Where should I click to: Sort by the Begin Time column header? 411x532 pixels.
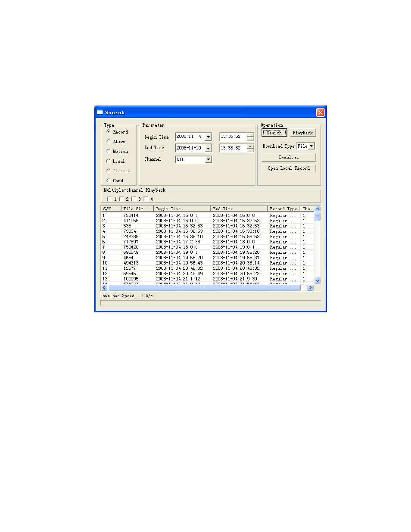[182, 208]
